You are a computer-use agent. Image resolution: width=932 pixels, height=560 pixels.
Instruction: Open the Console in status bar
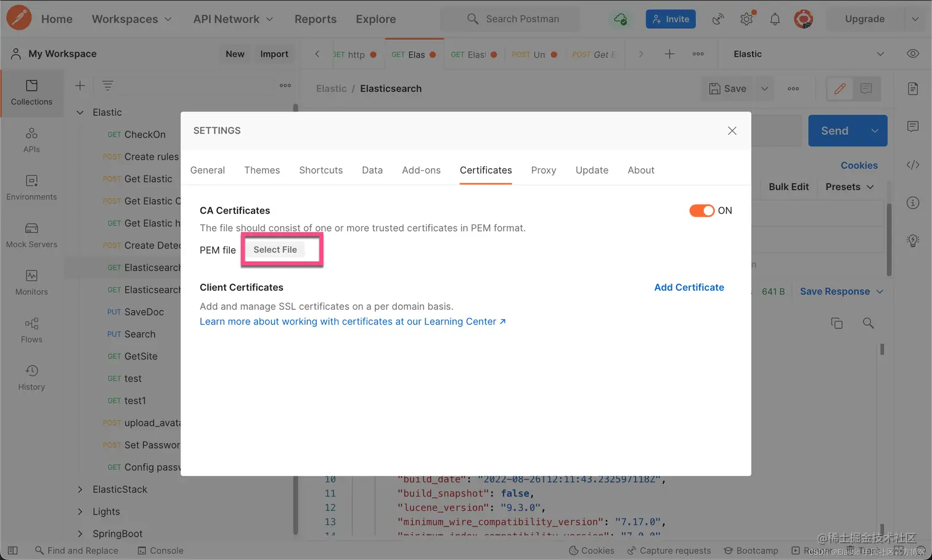pos(160,551)
